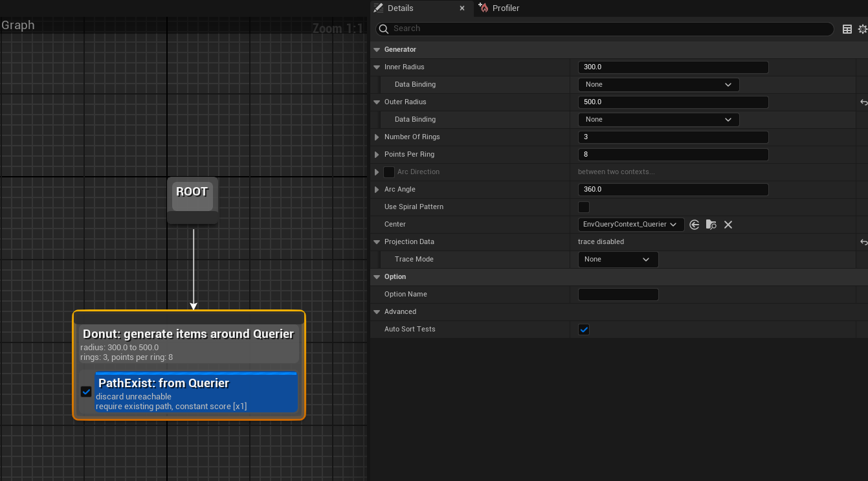Edit the Arc Angle value 360.0
Screen dimensions: 868x481
(x=673, y=190)
